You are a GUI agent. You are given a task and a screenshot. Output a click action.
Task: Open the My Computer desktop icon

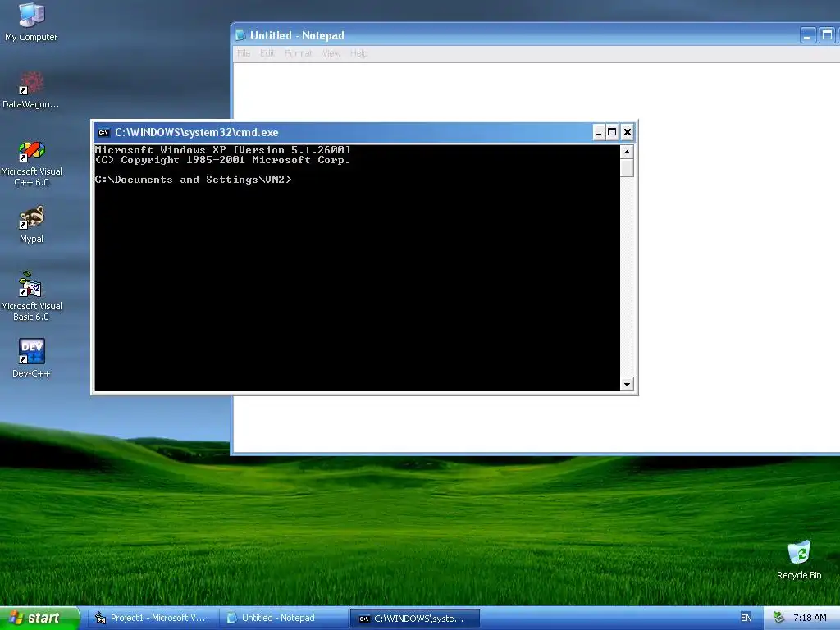(x=31, y=22)
